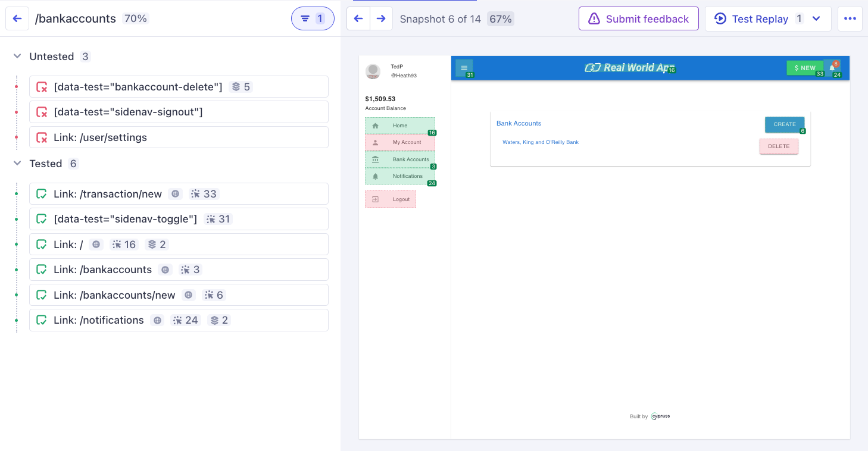Image resolution: width=868 pixels, height=451 pixels.
Task: Click the globe icon on the Link: / row
Action: pyautogui.click(x=96, y=244)
